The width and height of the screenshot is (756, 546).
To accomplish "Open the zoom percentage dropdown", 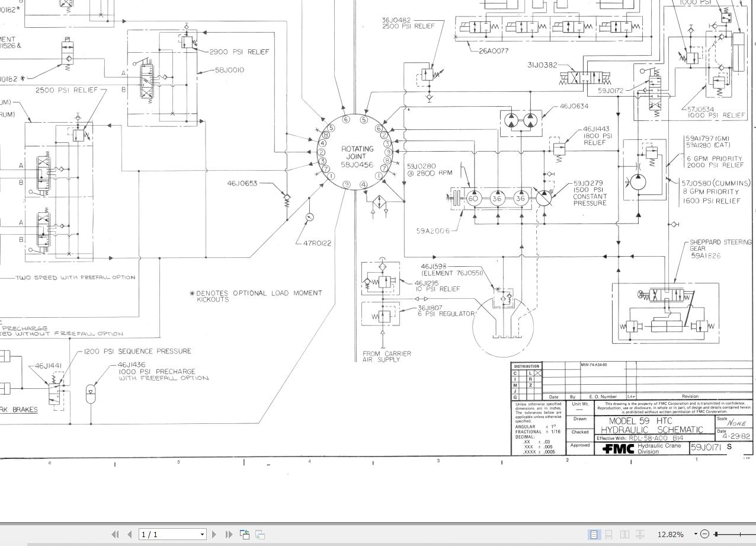I will pos(696,534).
